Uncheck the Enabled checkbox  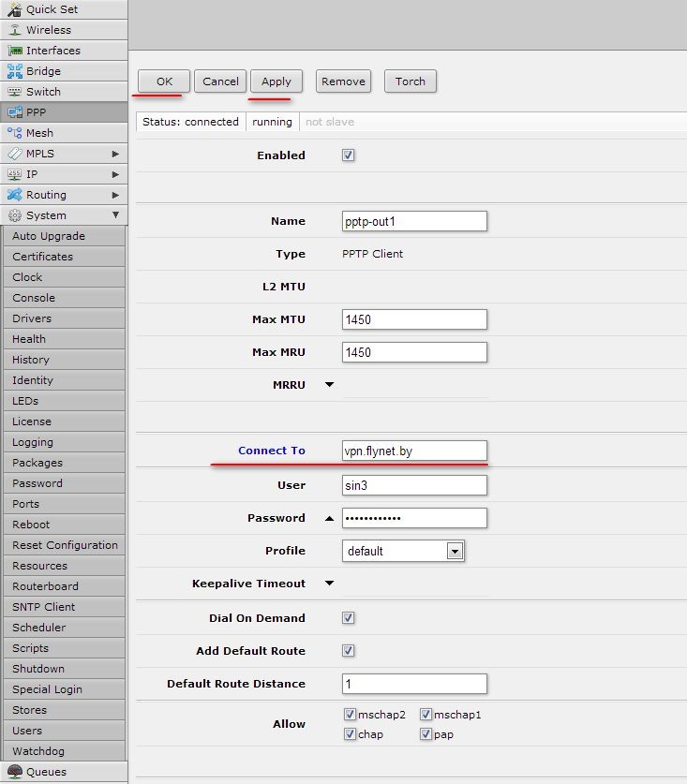(x=349, y=155)
